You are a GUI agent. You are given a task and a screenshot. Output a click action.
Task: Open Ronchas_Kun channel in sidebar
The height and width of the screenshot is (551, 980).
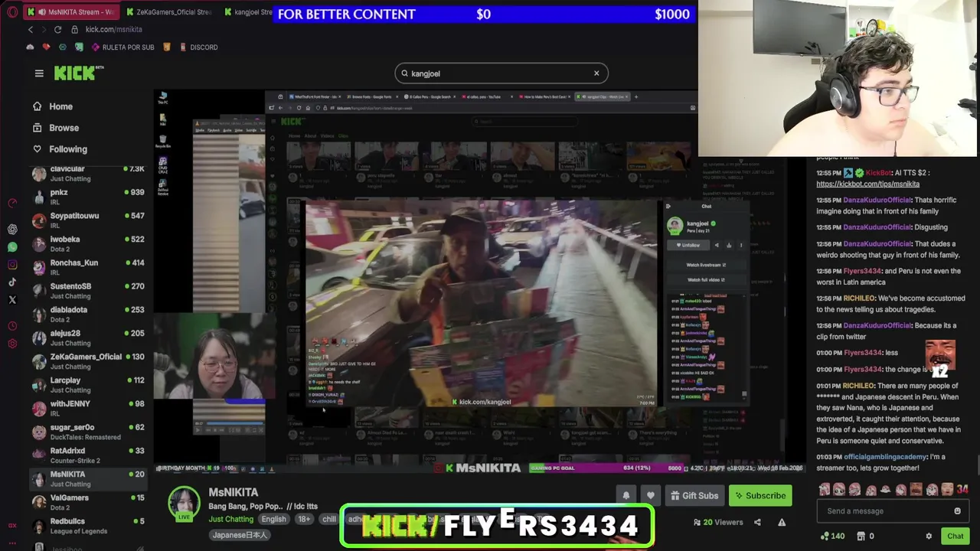88,267
